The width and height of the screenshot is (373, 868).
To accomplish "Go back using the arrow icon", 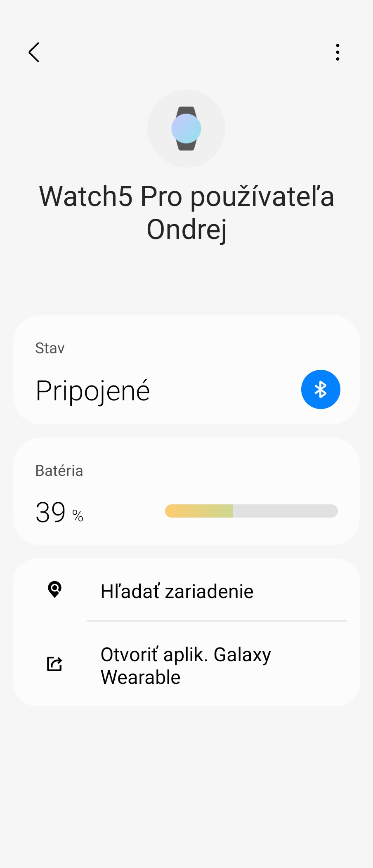I will (x=34, y=52).
